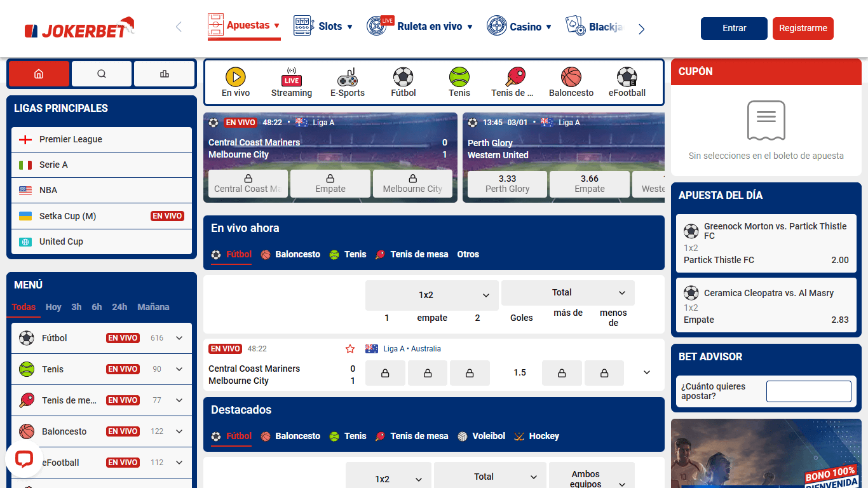Select the Streaming live icon

pos(292,77)
